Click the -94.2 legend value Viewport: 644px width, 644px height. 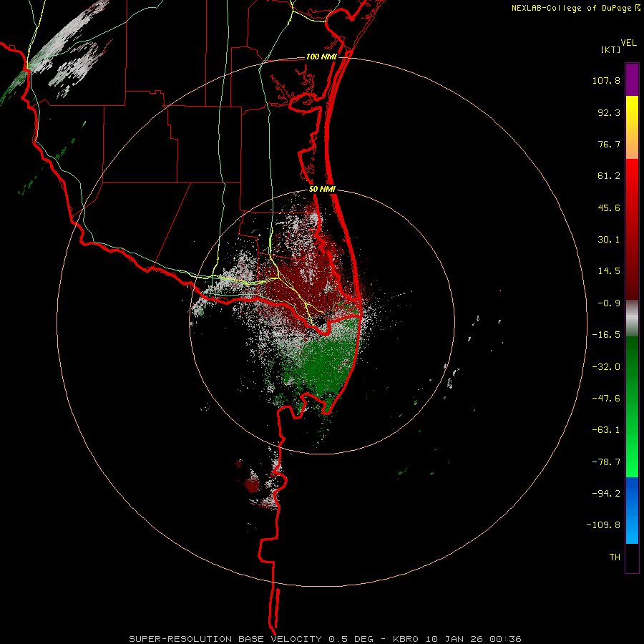pyautogui.click(x=606, y=493)
